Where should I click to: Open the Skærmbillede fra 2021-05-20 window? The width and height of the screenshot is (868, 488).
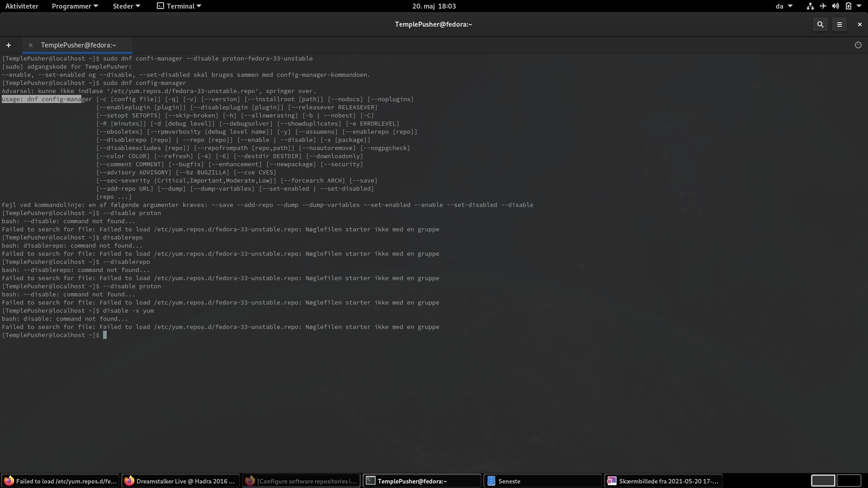pos(663,481)
